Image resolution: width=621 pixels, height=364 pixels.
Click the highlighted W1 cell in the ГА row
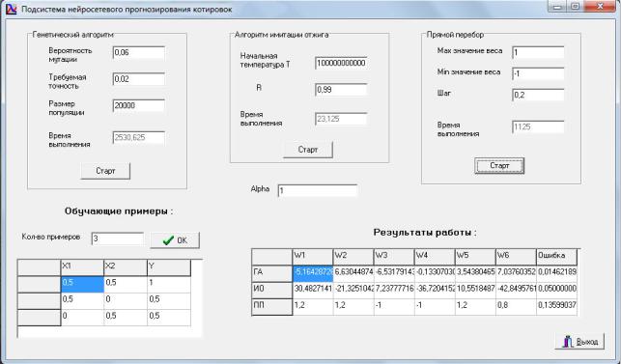pyautogui.click(x=313, y=273)
